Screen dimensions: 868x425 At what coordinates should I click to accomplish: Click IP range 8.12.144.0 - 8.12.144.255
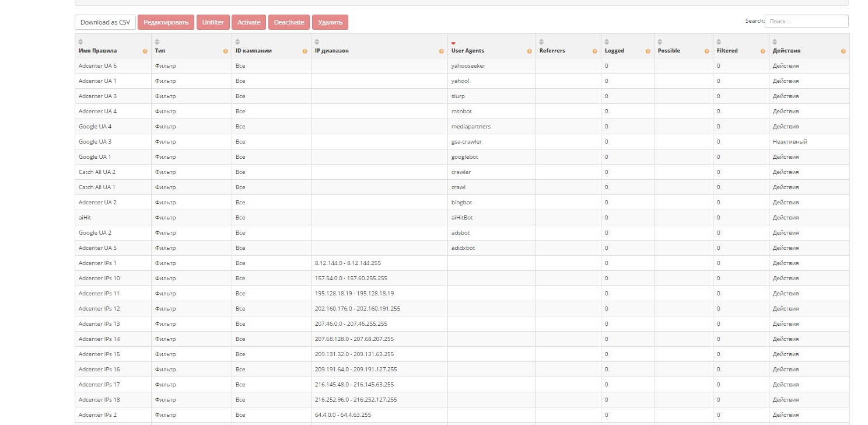click(348, 263)
